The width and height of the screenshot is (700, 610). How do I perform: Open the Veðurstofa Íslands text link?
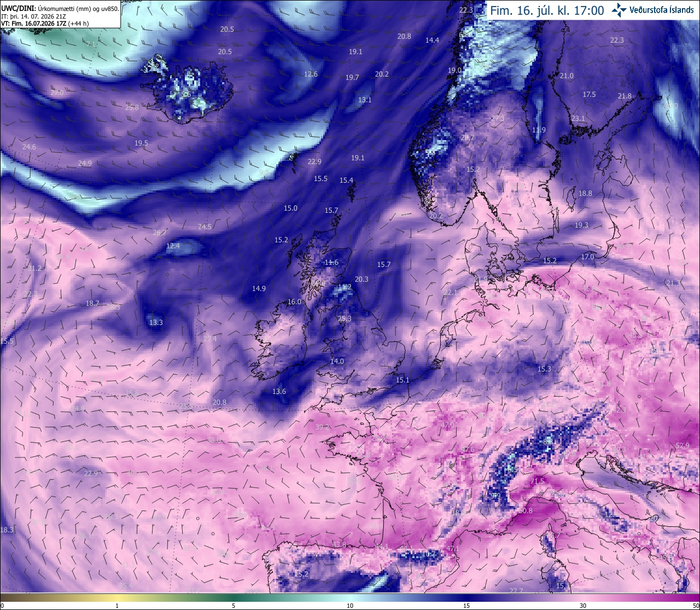[x=662, y=10]
